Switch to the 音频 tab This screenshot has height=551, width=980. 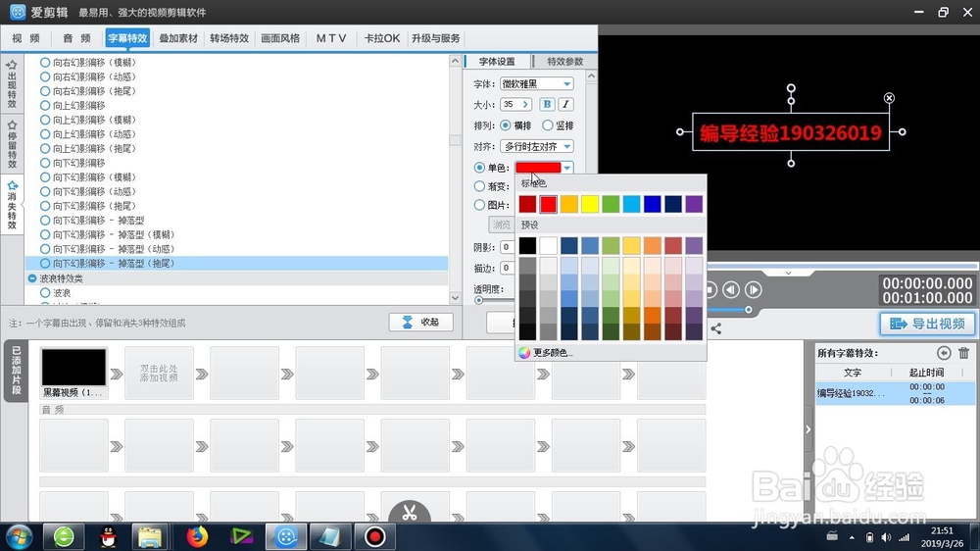coord(76,38)
